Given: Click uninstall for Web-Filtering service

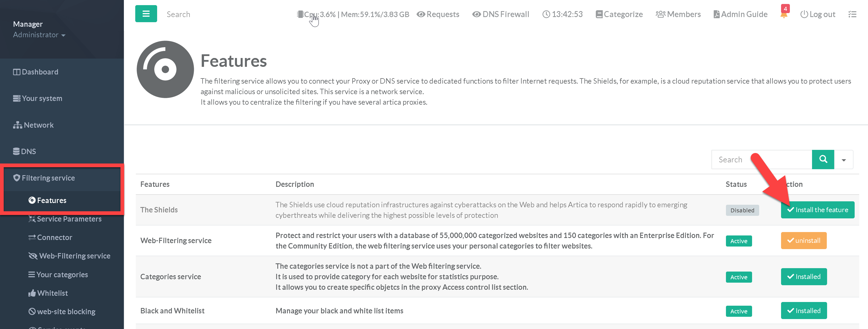Looking at the screenshot, I should tap(804, 240).
